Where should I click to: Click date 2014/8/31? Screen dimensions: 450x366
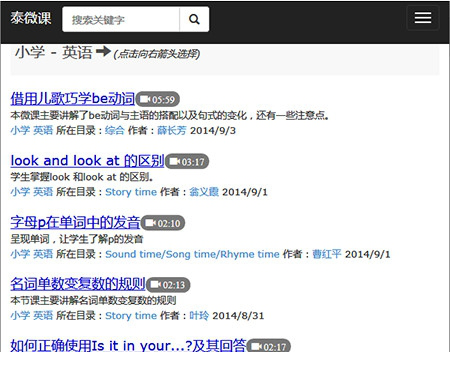[x=238, y=316]
